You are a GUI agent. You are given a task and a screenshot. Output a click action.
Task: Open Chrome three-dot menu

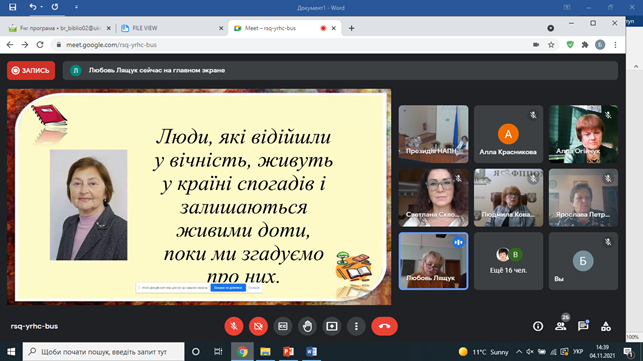pyautogui.click(x=616, y=45)
